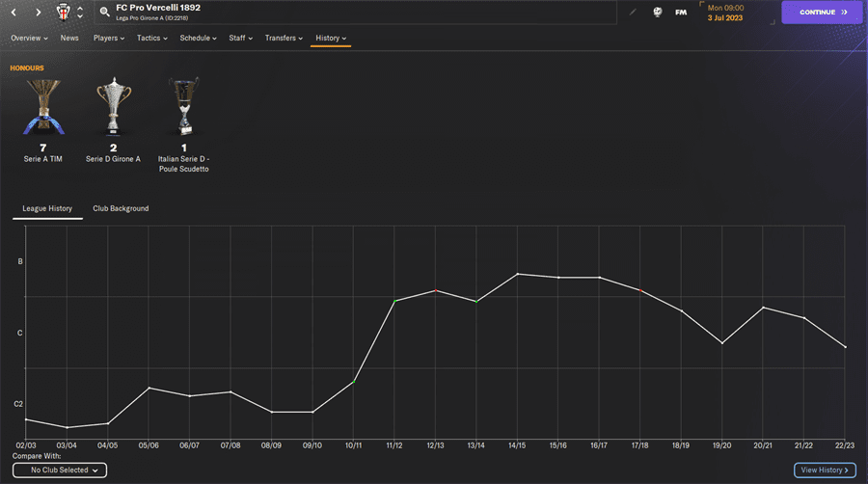The height and width of the screenshot is (484, 868).
Task: Switch to the Club Background tab
Action: (121, 208)
